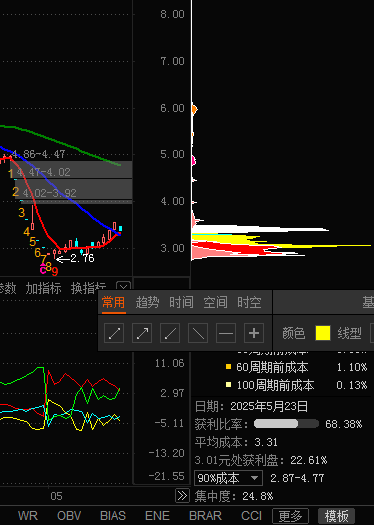The image size is (374, 525).
Task: Select the line segment drawing tool
Action: (x=114, y=333)
